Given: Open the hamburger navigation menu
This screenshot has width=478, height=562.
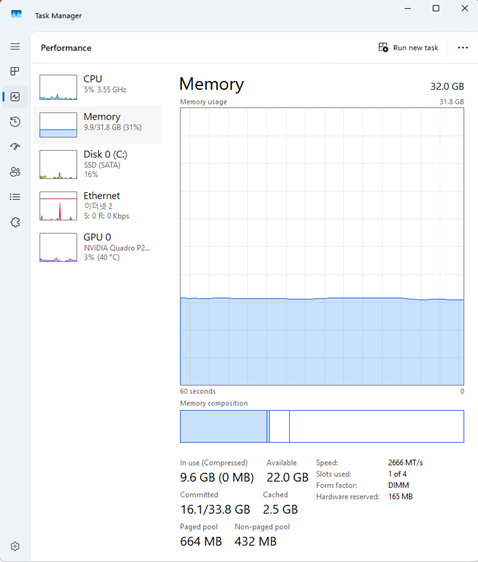Looking at the screenshot, I should [15, 47].
